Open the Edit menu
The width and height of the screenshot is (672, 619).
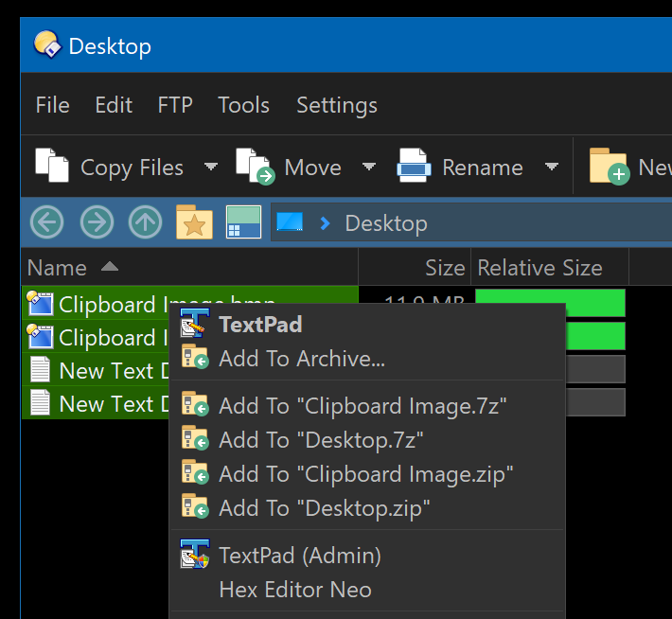pyautogui.click(x=114, y=105)
